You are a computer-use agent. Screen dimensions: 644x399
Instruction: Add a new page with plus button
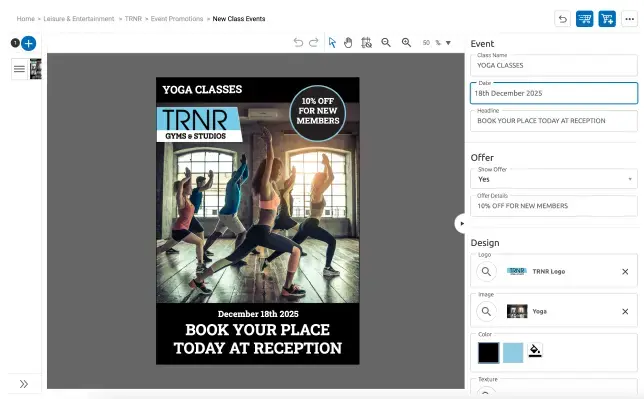(x=28, y=43)
